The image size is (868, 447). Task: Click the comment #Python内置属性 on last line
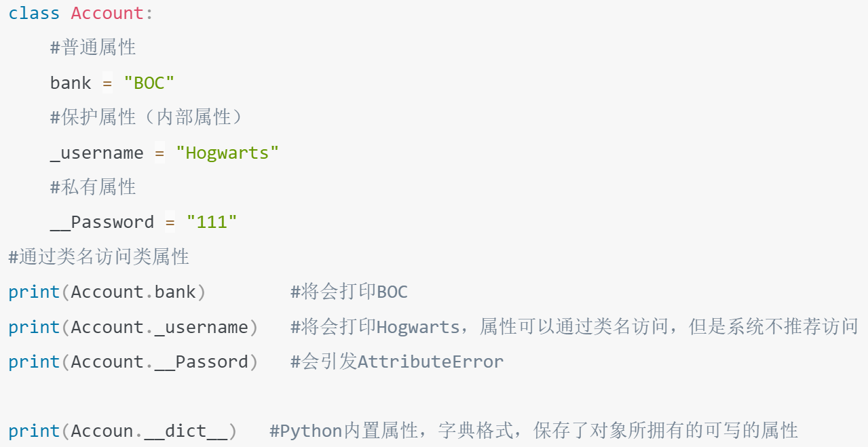click(533, 431)
